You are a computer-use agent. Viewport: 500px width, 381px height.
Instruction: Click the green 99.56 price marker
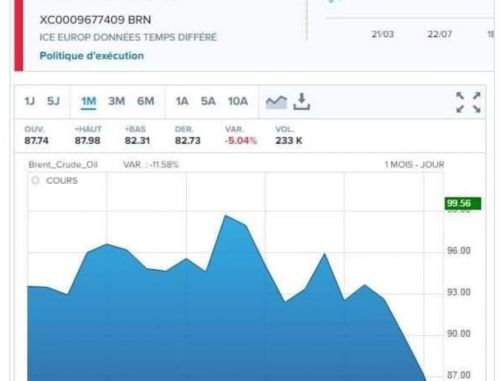(x=463, y=203)
